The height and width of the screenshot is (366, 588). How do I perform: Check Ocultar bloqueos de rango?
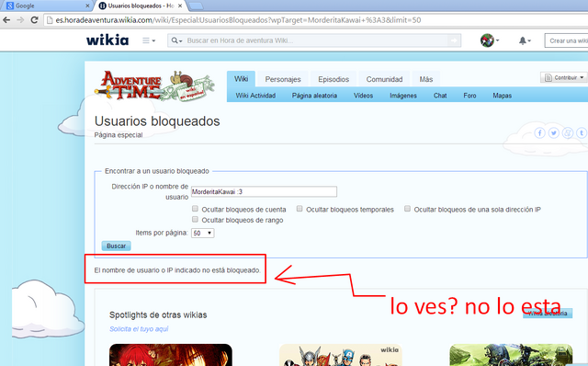click(x=195, y=219)
